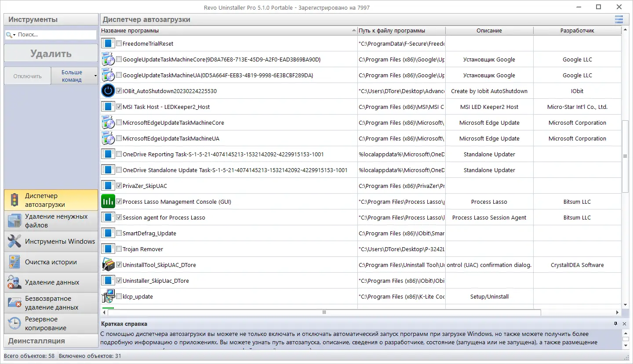Click the green Process Lasso Management Console icon
Image resolution: width=633 pixels, height=364 pixels.
click(108, 202)
